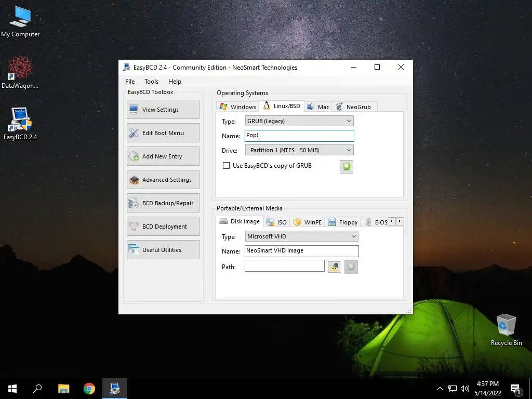Click the window resize grip
Viewport: 532px width, 399px height.
coord(409,311)
